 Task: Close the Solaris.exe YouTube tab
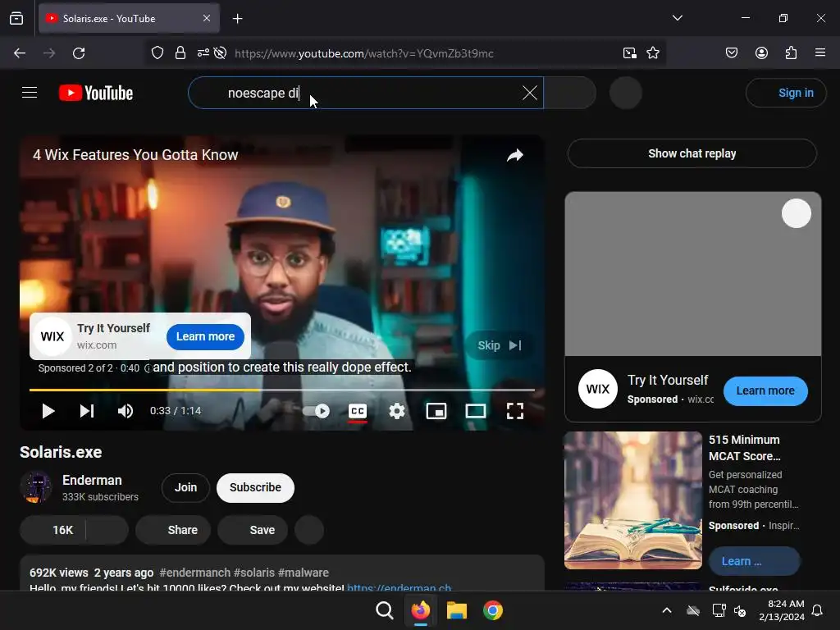click(207, 18)
